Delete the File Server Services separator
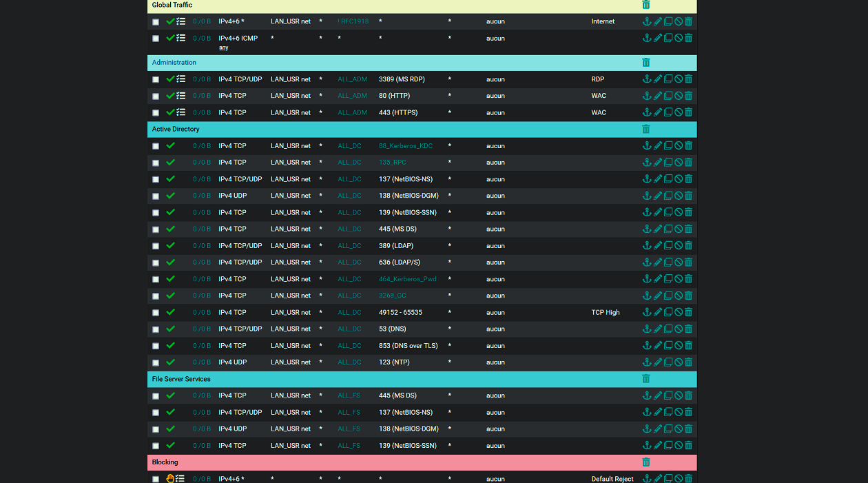This screenshot has height=483, width=868. 646,379
